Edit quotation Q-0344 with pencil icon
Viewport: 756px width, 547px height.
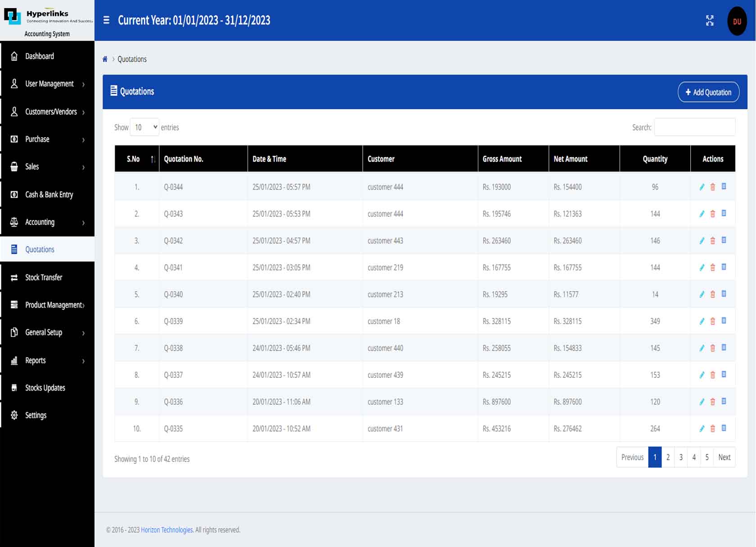pyautogui.click(x=702, y=187)
